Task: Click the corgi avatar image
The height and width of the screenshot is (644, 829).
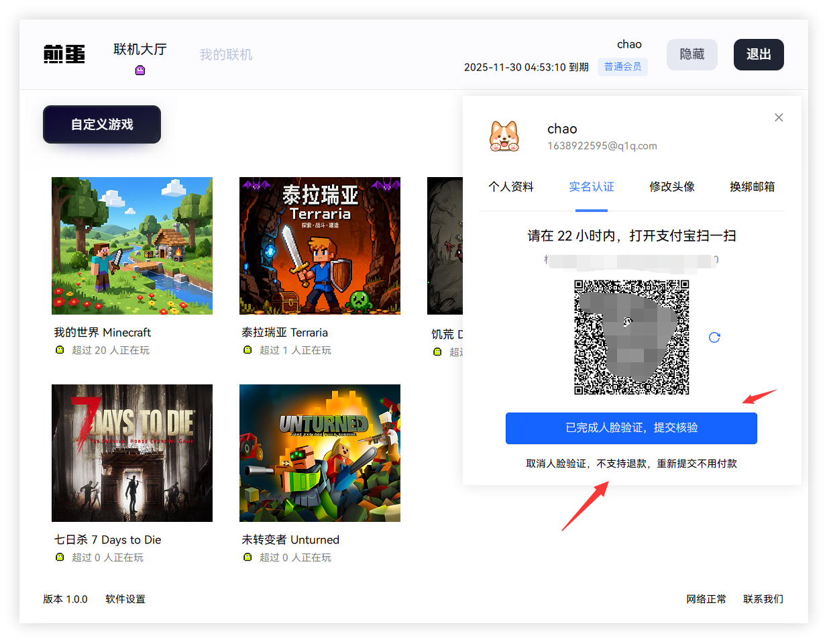Action: 504,136
